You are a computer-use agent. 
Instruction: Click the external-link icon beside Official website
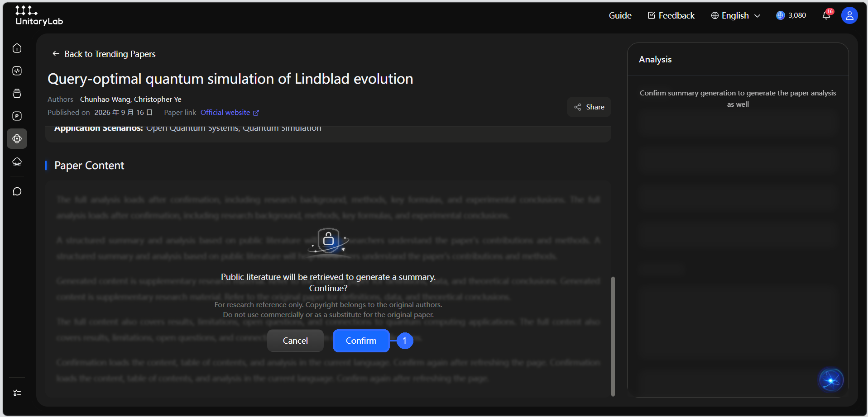pyautogui.click(x=256, y=113)
